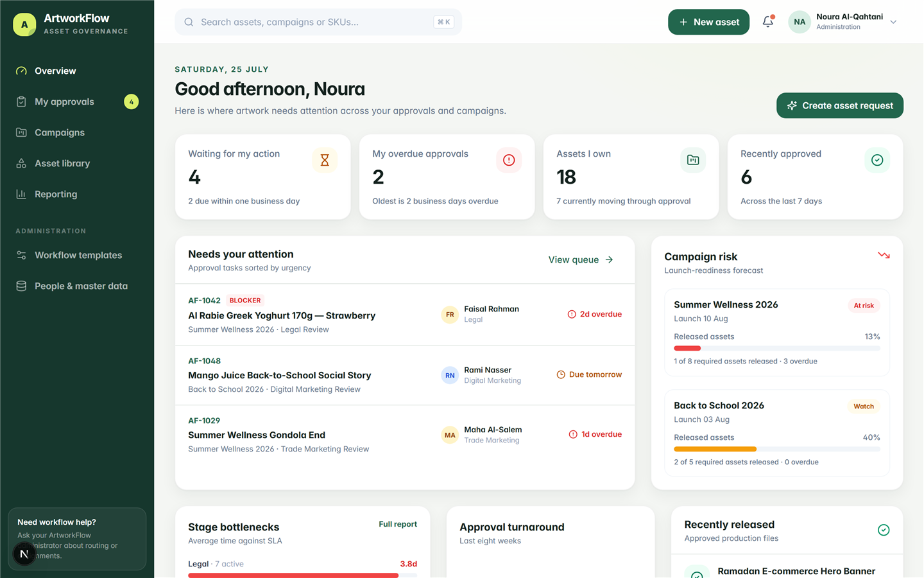Click the Legal stage SLA bar

[x=302, y=575]
